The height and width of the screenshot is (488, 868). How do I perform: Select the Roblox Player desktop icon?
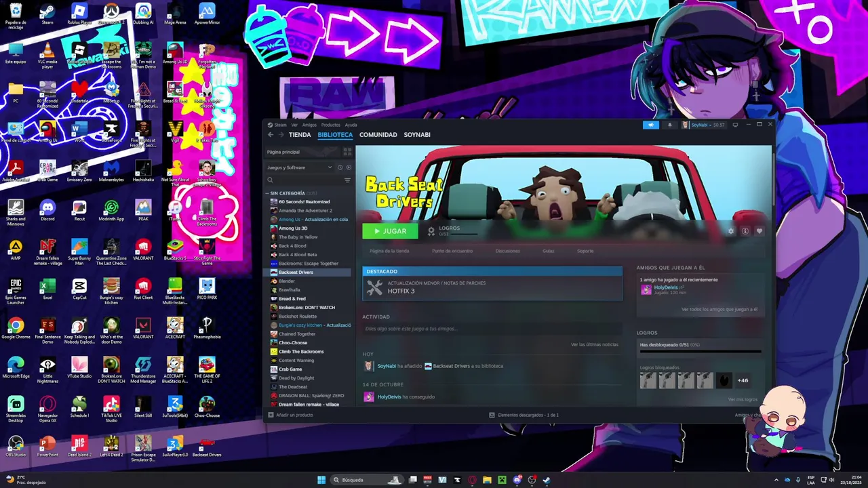(79, 14)
